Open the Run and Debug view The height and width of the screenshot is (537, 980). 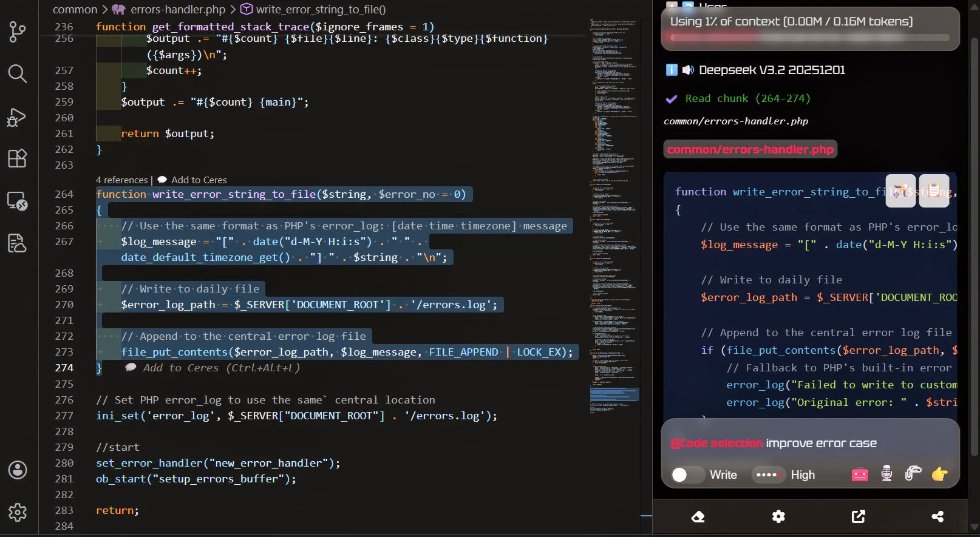point(17,117)
